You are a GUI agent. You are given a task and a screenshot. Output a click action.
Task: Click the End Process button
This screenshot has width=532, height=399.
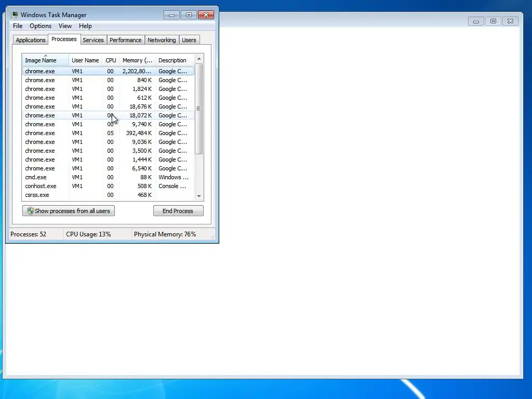[178, 211]
